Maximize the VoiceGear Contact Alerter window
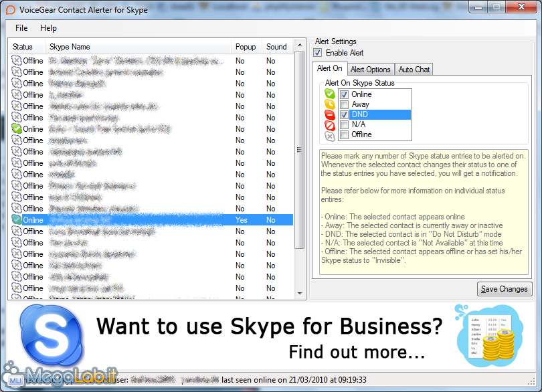The height and width of the screenshot is (392, 542). pos(496,7)
